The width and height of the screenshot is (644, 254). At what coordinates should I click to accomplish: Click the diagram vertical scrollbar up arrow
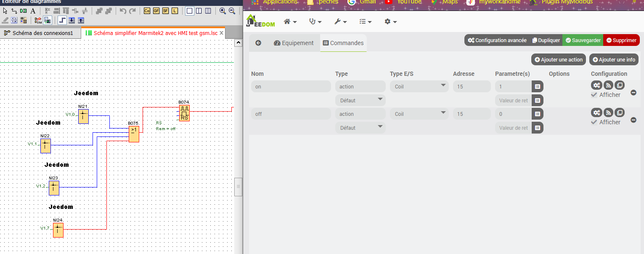tap(238, 43)
